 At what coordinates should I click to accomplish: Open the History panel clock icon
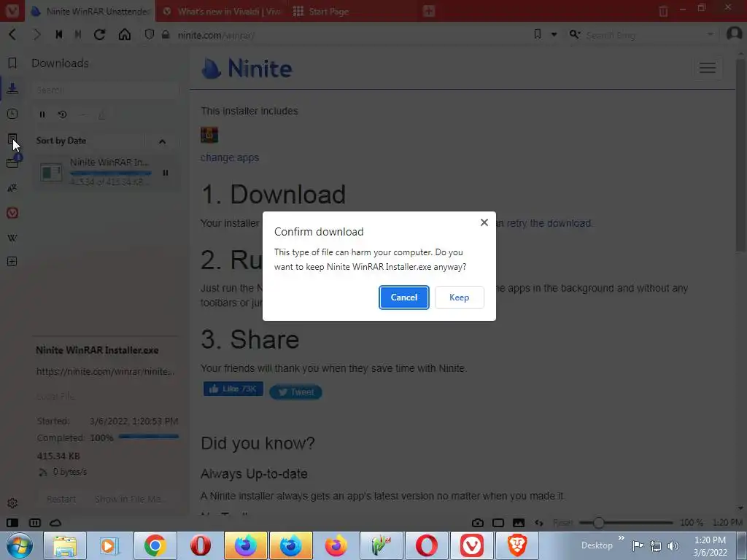12,114
